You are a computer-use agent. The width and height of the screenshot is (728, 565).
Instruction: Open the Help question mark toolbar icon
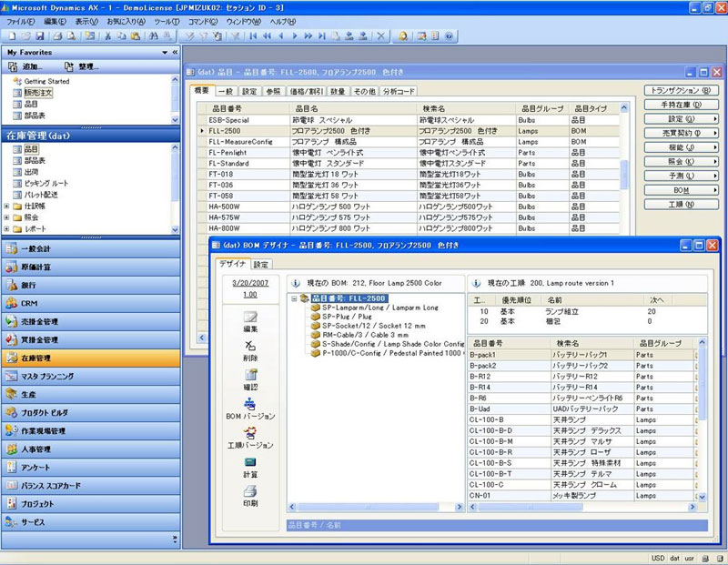(449, 35)
